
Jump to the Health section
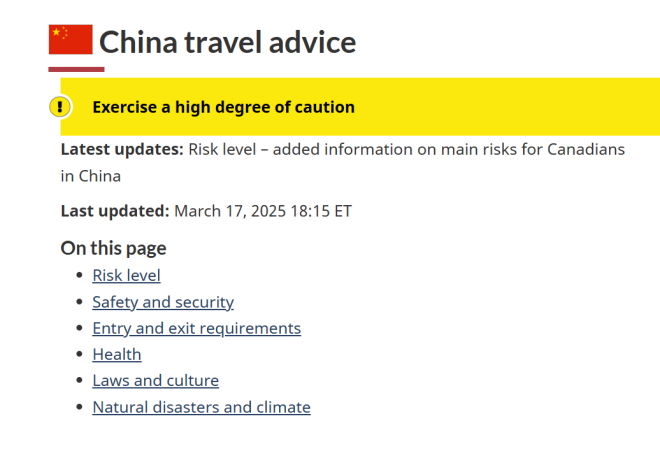pyautogui.click(x=117, y=354)
